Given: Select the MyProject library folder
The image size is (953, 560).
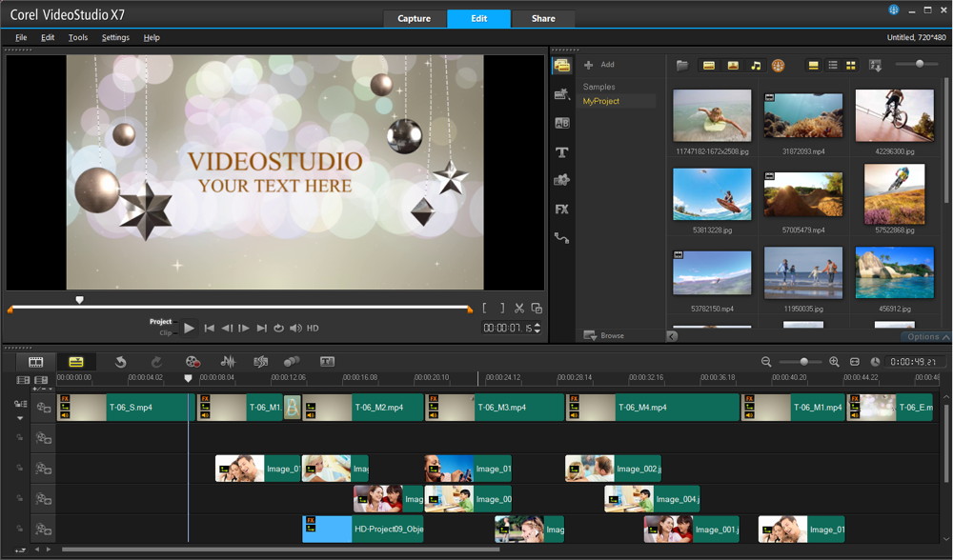Looking at the screenshot, I should click(601, 102).
